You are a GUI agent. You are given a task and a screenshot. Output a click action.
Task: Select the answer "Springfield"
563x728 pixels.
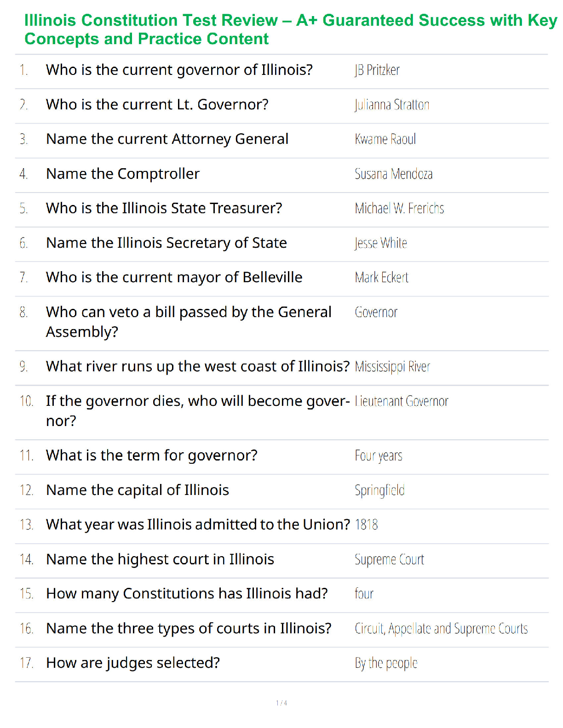tap(379, 490)
